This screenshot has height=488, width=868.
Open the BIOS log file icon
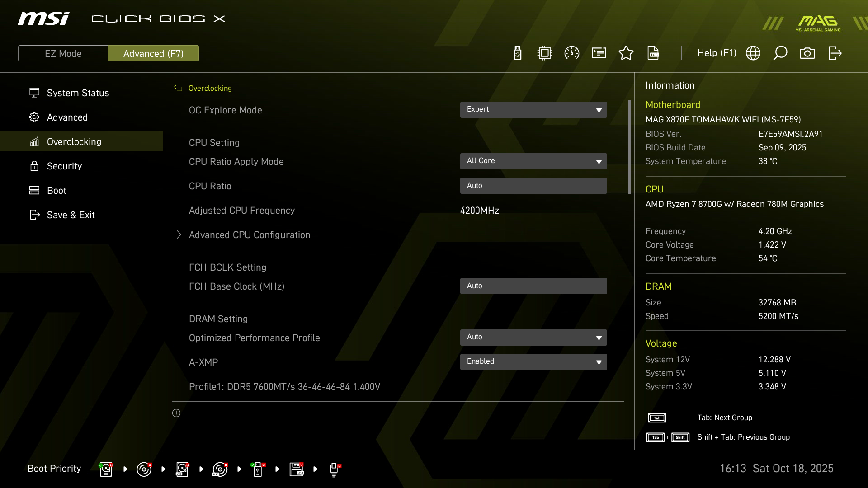pyautogui.click(x=653, y=53)
